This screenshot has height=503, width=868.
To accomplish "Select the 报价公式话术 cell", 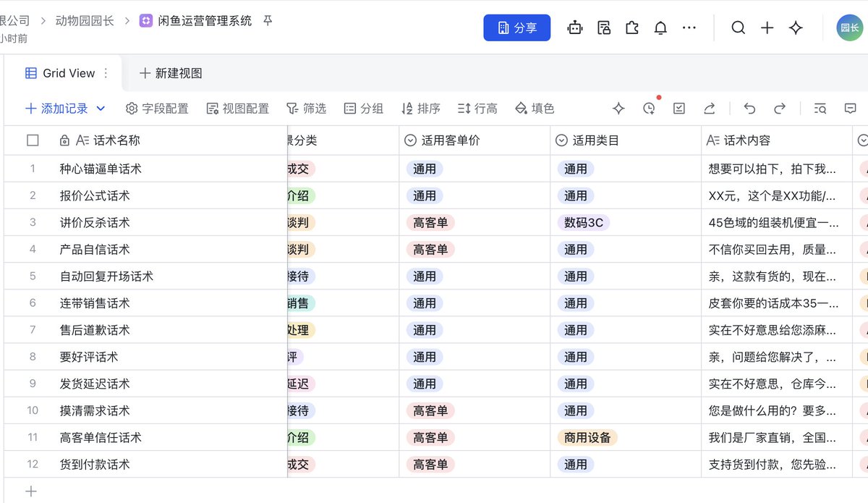I will click(171, 195).
